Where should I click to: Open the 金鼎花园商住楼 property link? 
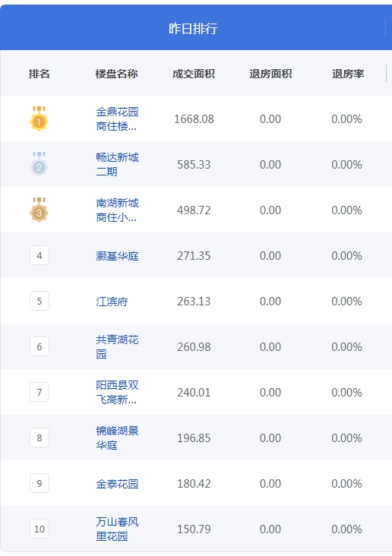[x=117, y=118]
